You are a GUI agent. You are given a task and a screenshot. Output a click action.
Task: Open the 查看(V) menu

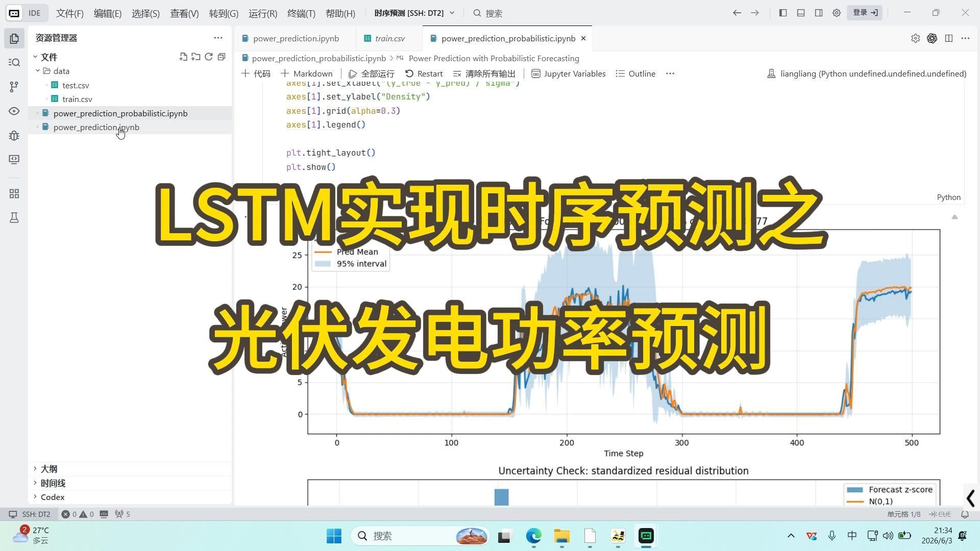pos(184,13)
